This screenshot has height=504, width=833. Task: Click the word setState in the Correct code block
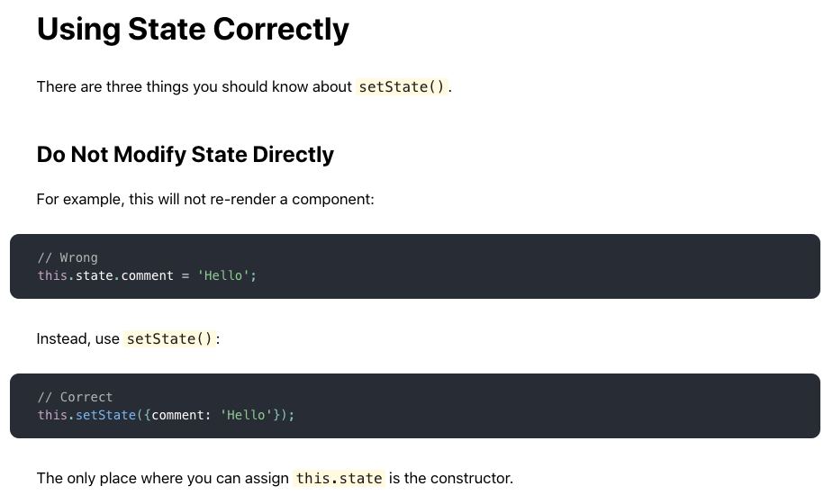[x=105, y=415]
